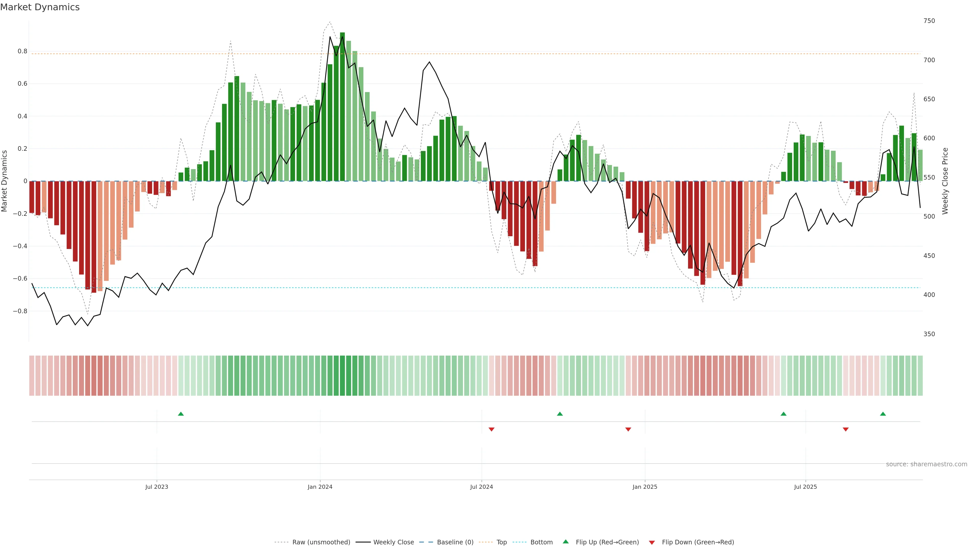The image size is (980, 551).
Task: Hide the Bottom line via the legend
Action: pyautogui.click(x=541, y=542)
